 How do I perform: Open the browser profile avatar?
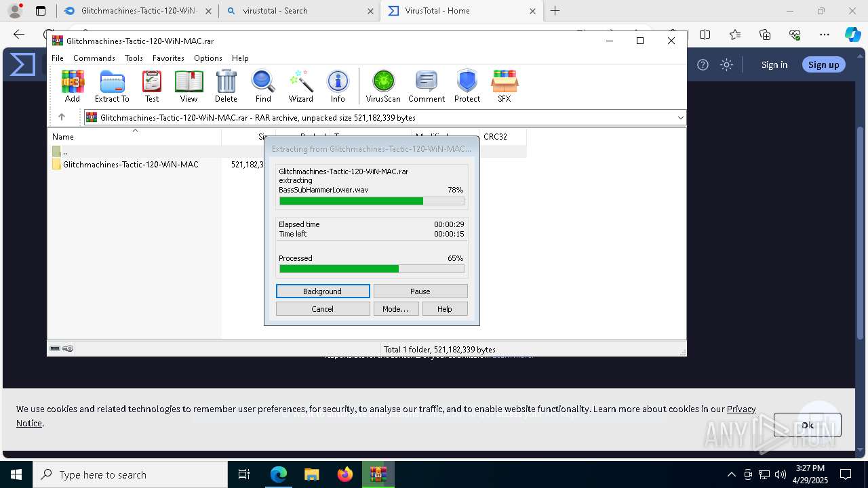click(15, 11)
